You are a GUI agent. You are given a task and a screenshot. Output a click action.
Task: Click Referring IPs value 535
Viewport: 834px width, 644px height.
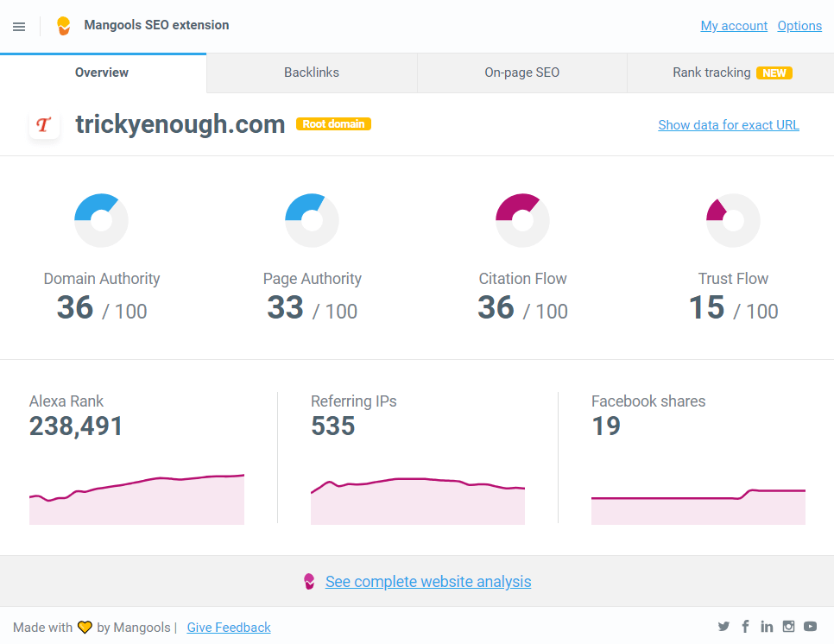click(333, 426)
